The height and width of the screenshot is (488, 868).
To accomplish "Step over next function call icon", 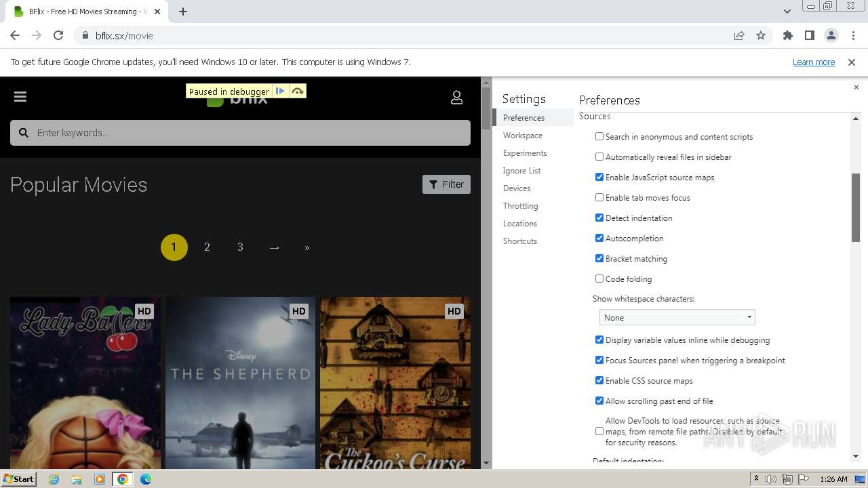I will 297,91.
